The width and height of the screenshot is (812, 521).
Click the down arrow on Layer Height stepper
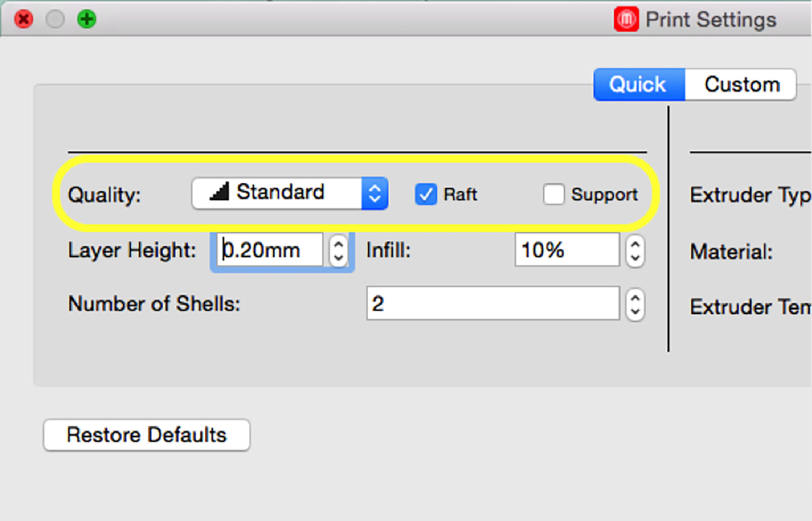(339, 258)
